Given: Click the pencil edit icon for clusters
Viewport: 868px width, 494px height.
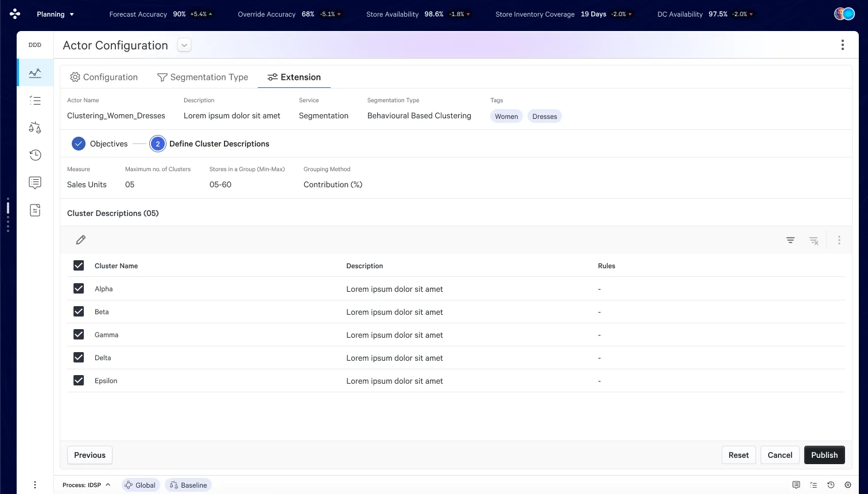Looking at the screenshot, I should (x=81, y=240).
